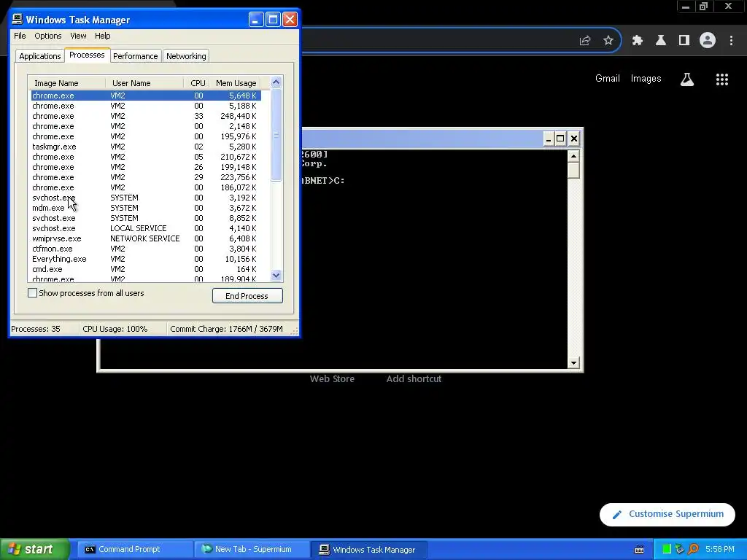Click the network tray icon beside the green square
747x560 pixels.
coord(680,550)
